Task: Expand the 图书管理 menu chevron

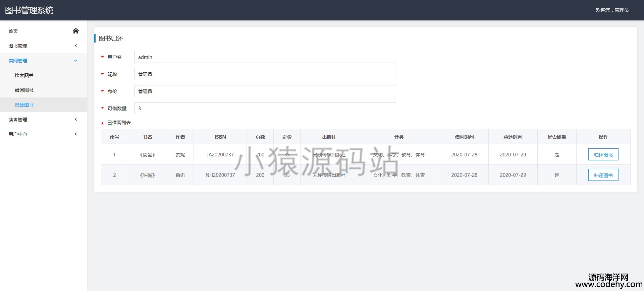Action: [x=76, y=46]
